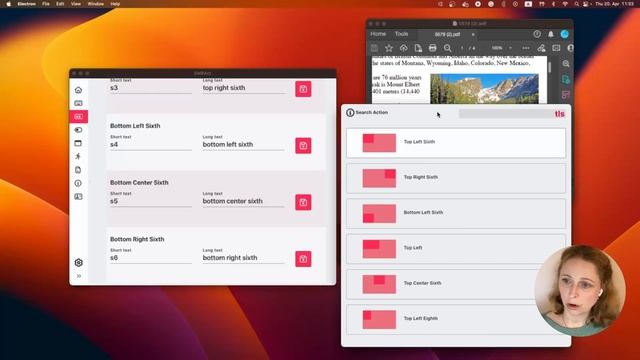Open the account avatar in PDF viewer
Image resolution: width=640 pixels, height=360 pixels.
565,34
